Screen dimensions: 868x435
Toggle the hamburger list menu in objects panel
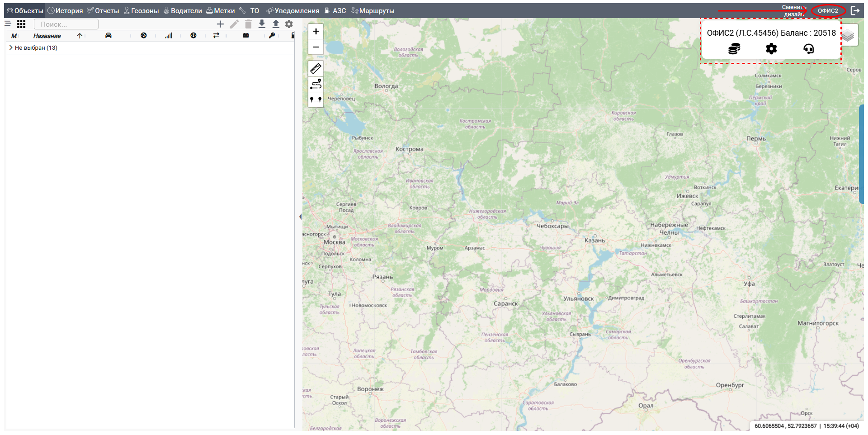(x=8, y=24)
